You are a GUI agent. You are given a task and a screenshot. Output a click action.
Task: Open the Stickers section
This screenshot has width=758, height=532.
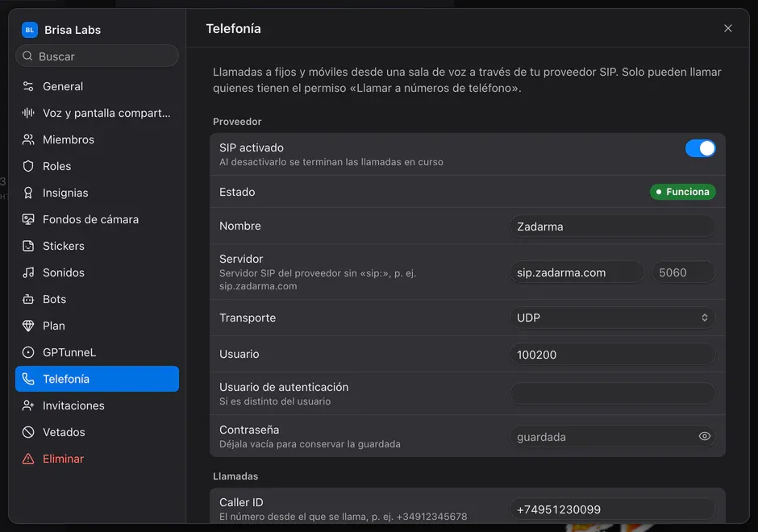coord(97,246)
